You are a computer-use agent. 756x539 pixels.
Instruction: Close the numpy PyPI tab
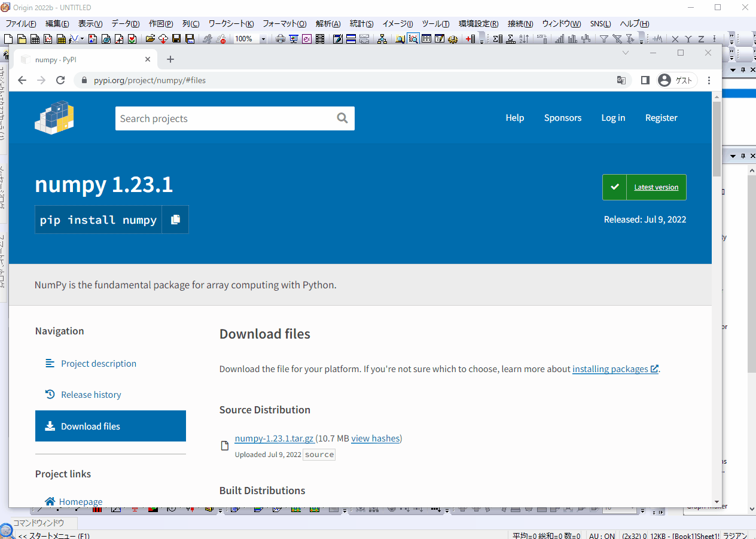[x=148, y=59]
